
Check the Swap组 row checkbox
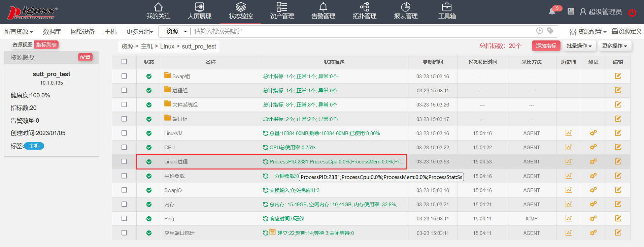(x=124, y=76)
